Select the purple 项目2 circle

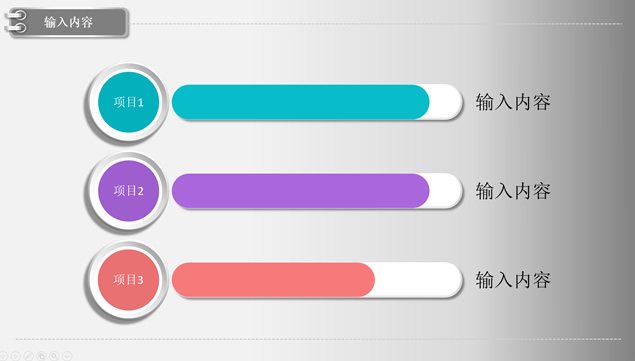pos(128,191)
